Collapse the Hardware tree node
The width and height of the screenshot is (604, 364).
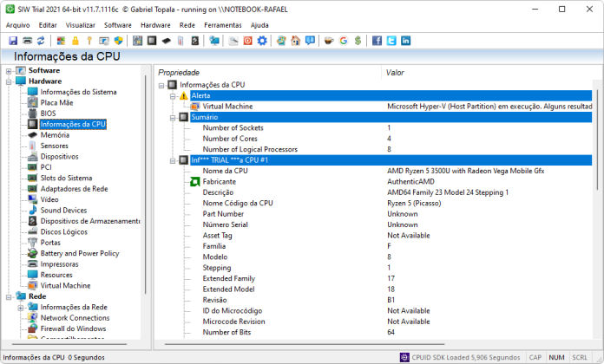point(9,81)
